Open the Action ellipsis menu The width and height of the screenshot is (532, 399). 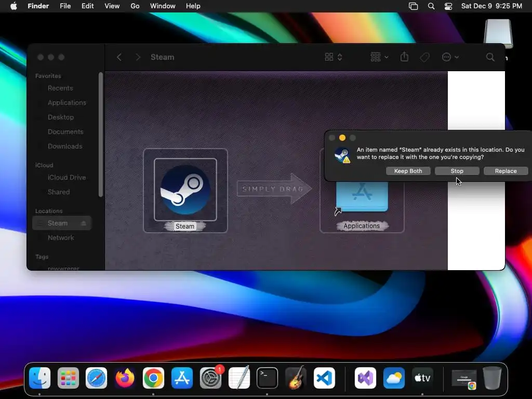[450, 57]
